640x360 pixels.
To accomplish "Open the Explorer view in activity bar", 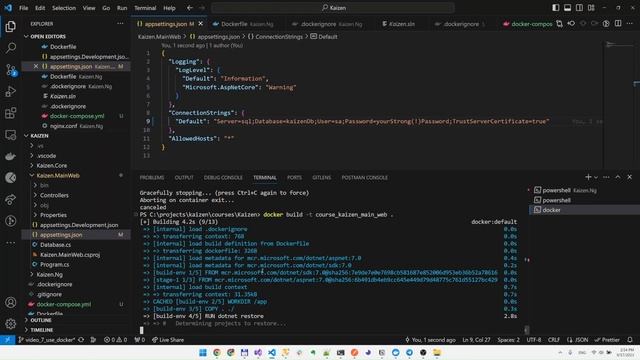I will click(11, 27).
